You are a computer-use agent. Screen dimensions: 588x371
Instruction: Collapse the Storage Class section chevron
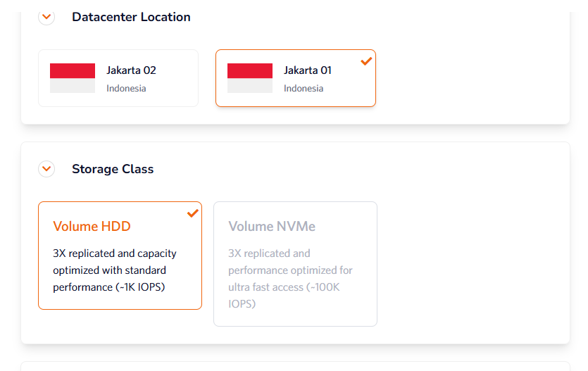(x=46, y=169)
